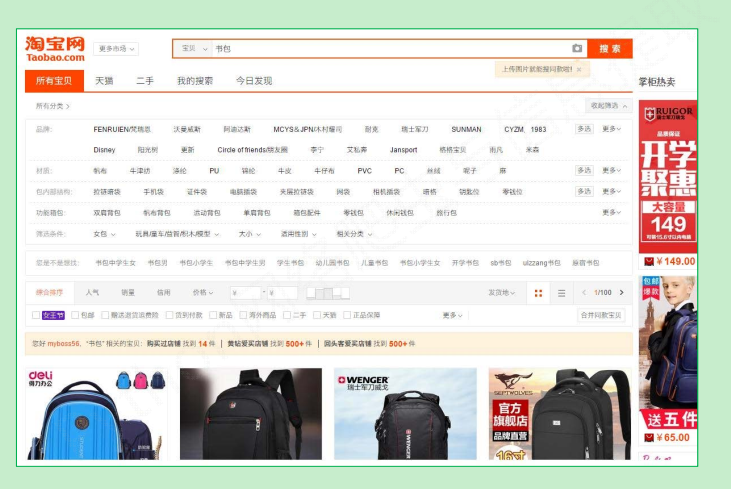Open the 所有分类 breadcrumb link
The height and width of the screenshot is (489, 731).
[52, 106]
